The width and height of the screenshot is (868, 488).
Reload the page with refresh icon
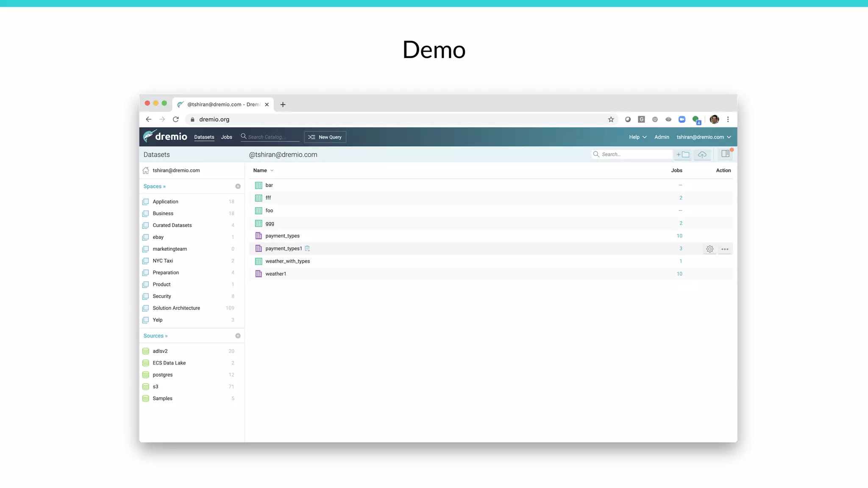175,119
